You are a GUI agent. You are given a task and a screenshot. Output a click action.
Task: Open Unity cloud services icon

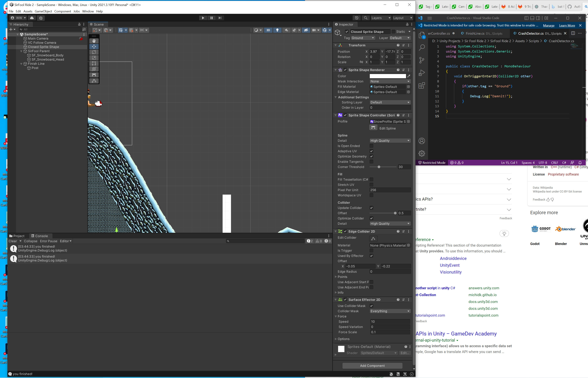pyautogui.click(x=32, y=18)
